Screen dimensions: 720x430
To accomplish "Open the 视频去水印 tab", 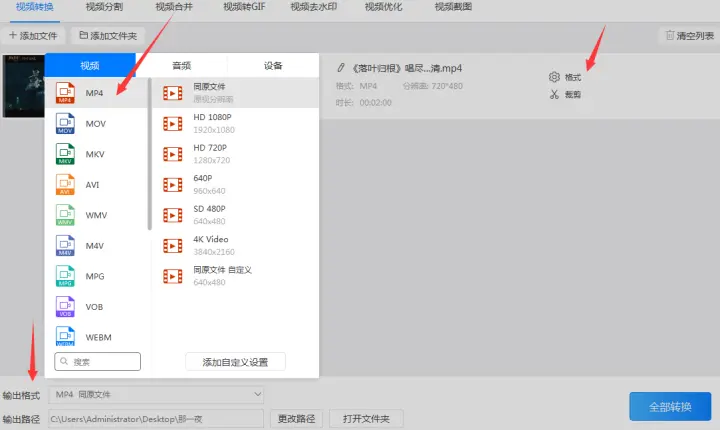I will pyautogui.click(x=314, y=7).
